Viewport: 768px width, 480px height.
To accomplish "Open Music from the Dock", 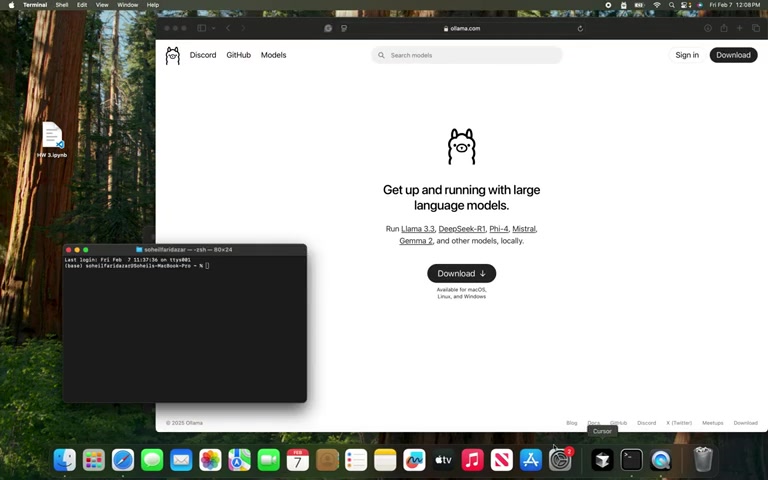I will pyautogui.click(x=472, y=460).
